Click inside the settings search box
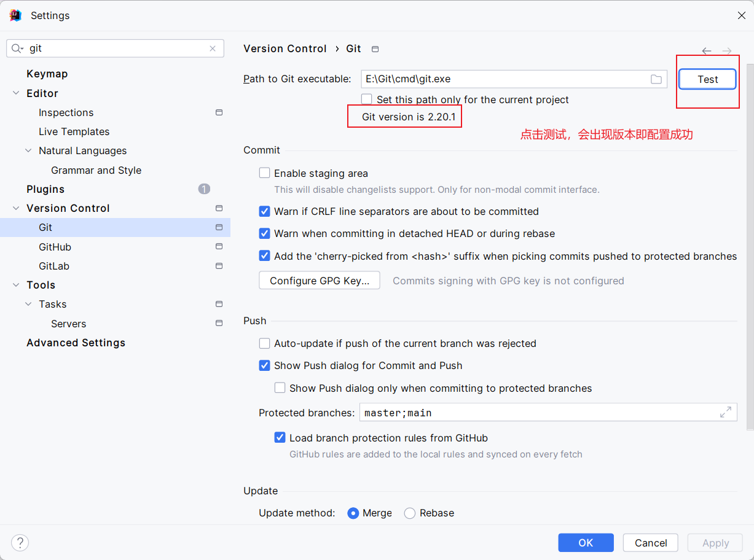The height and width of the screenshot is (560, 754). [x=116, y=49]
